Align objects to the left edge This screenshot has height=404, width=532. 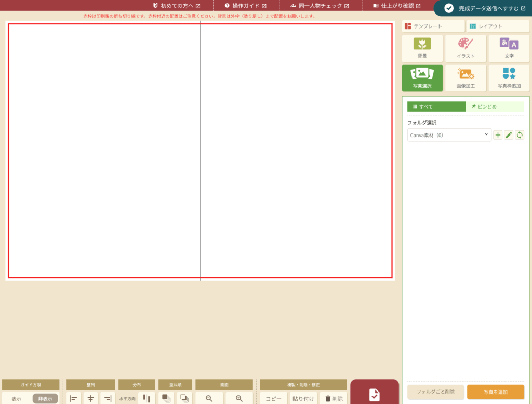[x=74, y=398]
